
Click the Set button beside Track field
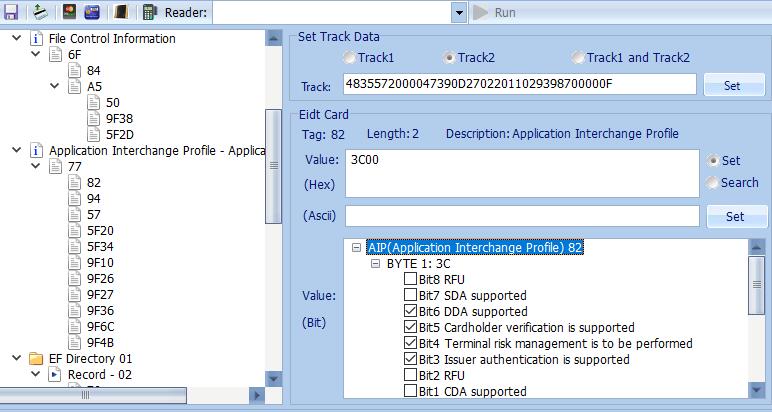(732, 85)
